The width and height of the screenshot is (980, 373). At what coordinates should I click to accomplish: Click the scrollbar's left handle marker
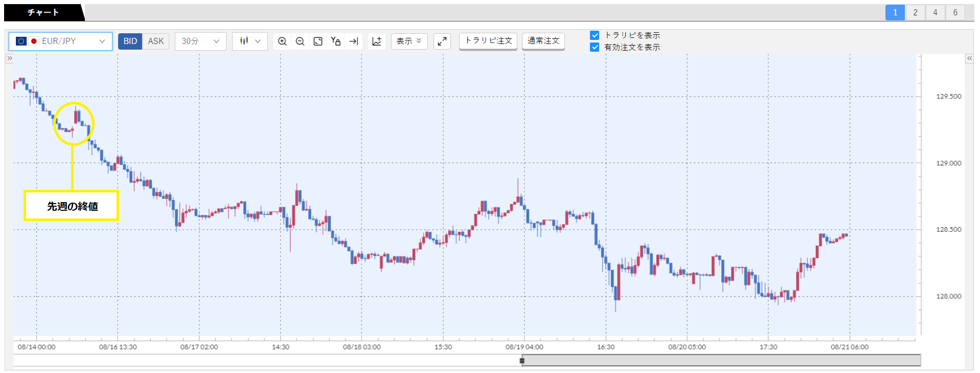coord(522,361)
